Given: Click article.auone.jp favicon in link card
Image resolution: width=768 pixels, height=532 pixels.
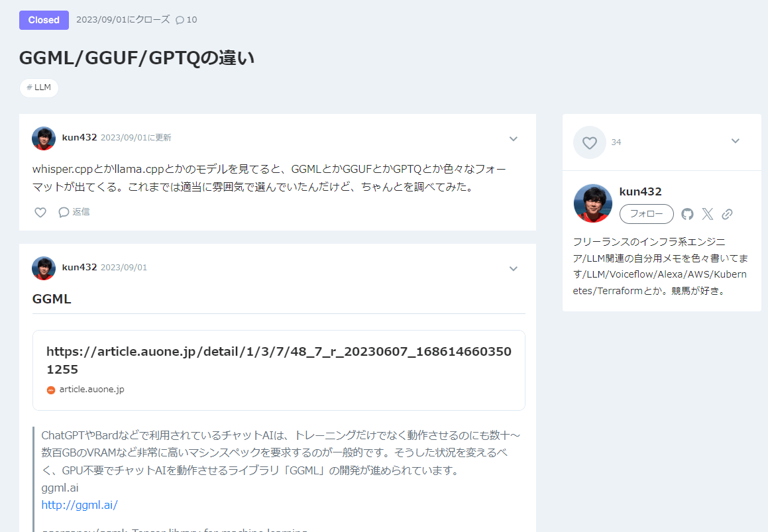Looking at the screenshot, I should pyautogui.click(x=51, y=390).
